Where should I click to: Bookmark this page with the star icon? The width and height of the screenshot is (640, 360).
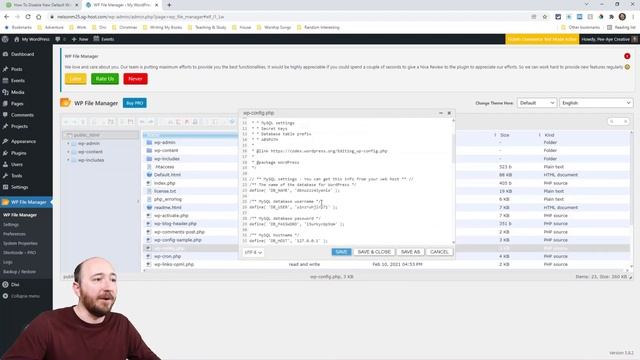(544, 17)
